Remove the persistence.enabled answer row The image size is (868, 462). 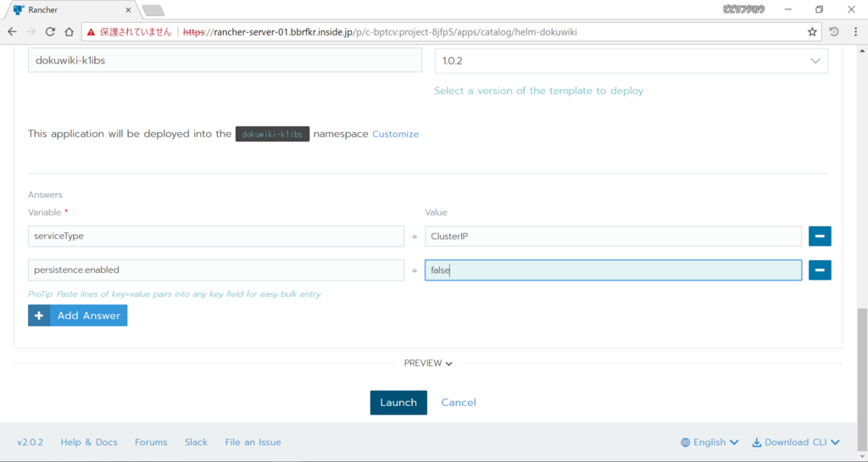coord(820,270)
